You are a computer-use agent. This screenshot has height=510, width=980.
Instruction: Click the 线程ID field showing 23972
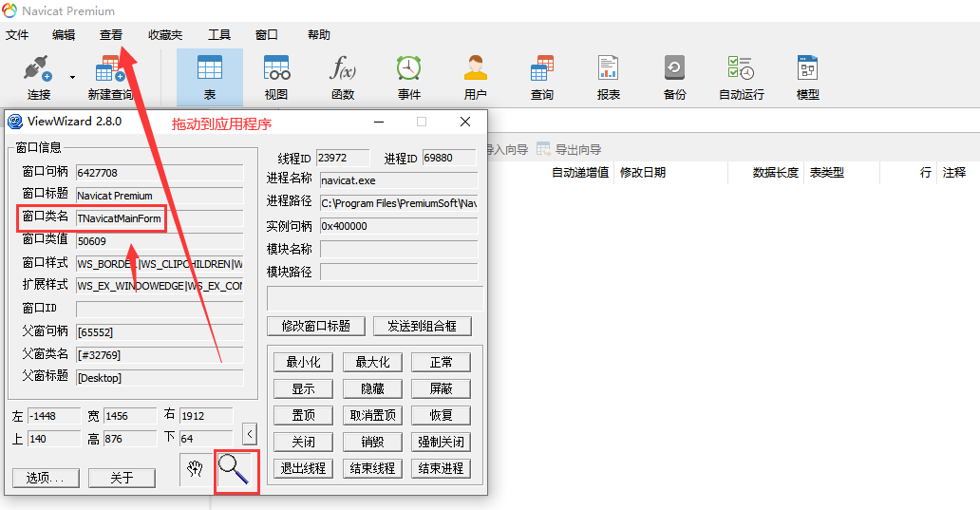343,158
